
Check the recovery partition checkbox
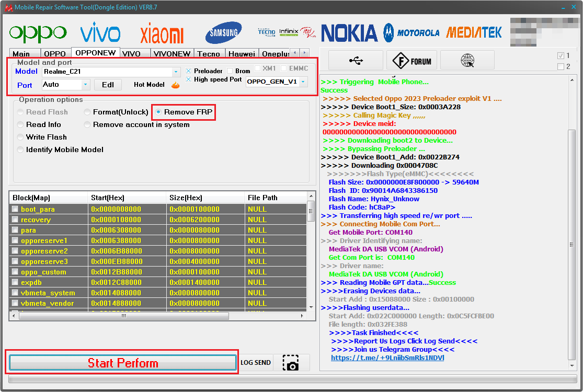pyautogui.click(x=15, y=219)
